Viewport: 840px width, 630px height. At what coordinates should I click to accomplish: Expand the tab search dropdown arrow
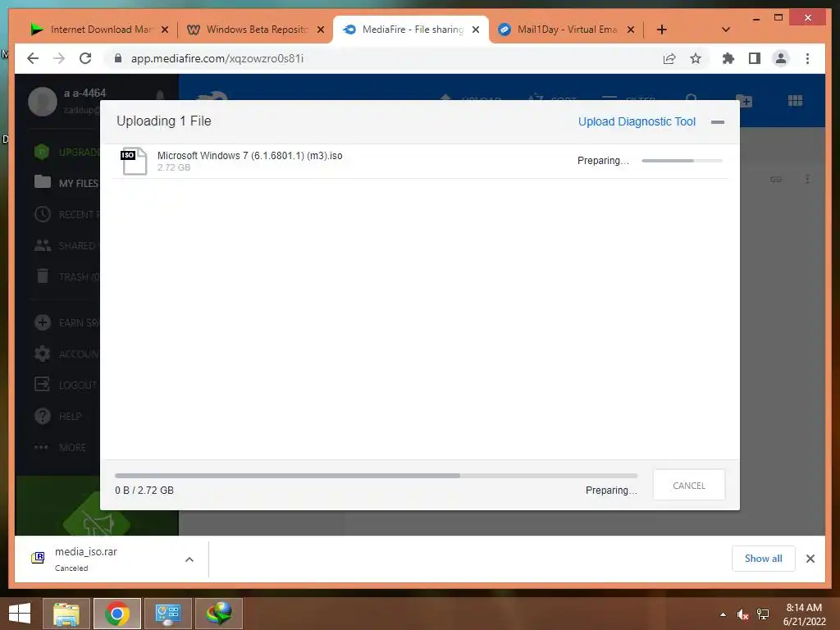[x=726, y=30]
